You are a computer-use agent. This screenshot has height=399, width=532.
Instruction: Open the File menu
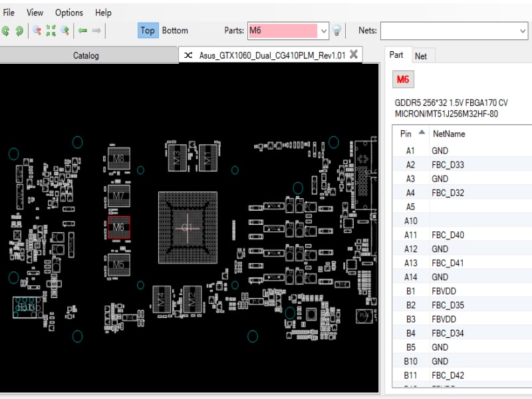[x=9, y=13]
